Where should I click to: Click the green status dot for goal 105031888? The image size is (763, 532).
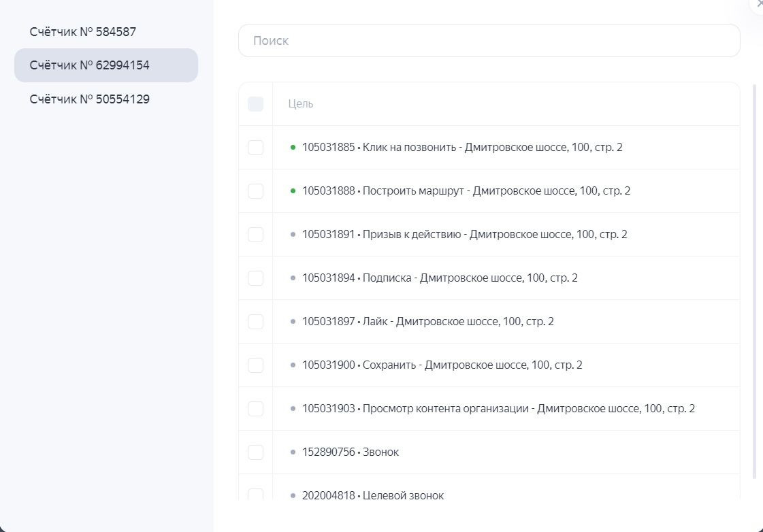pos(293,190)
